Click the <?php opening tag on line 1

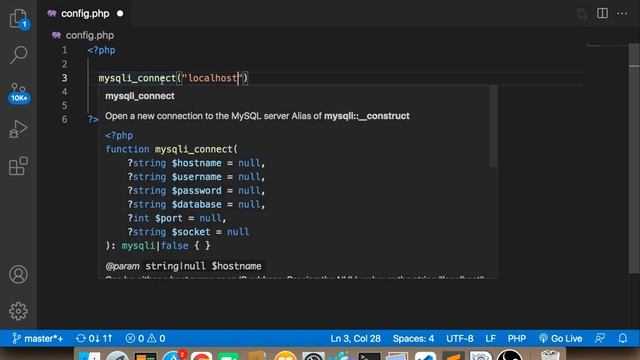[x=101, y=50]
